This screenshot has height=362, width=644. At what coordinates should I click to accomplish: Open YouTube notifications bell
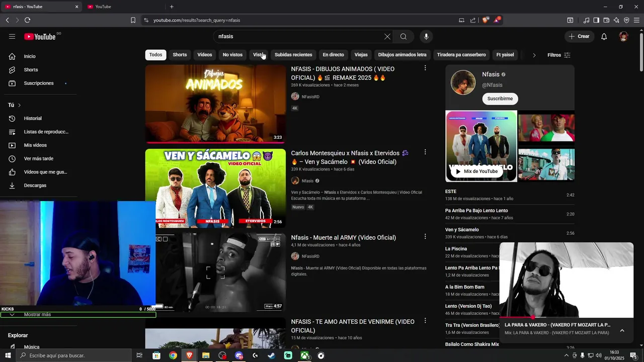click(x=604, y=36)
